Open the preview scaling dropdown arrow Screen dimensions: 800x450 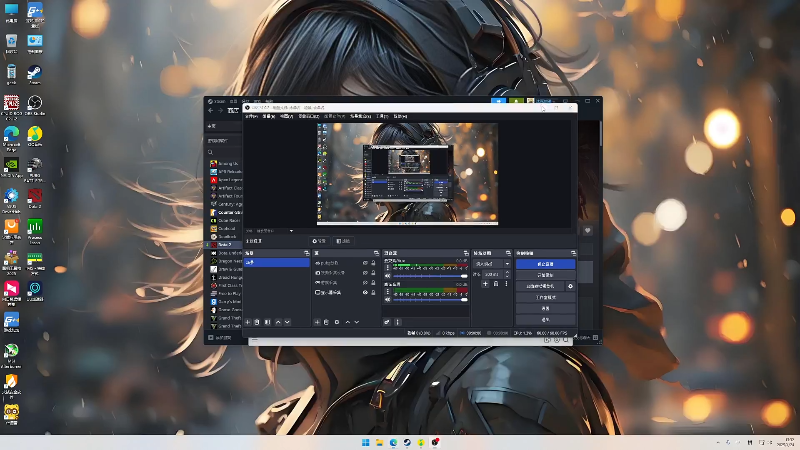click(291, 231)
